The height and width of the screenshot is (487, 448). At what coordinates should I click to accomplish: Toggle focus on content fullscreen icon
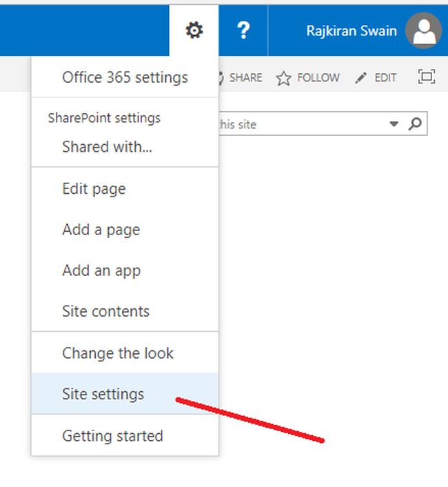426,77
